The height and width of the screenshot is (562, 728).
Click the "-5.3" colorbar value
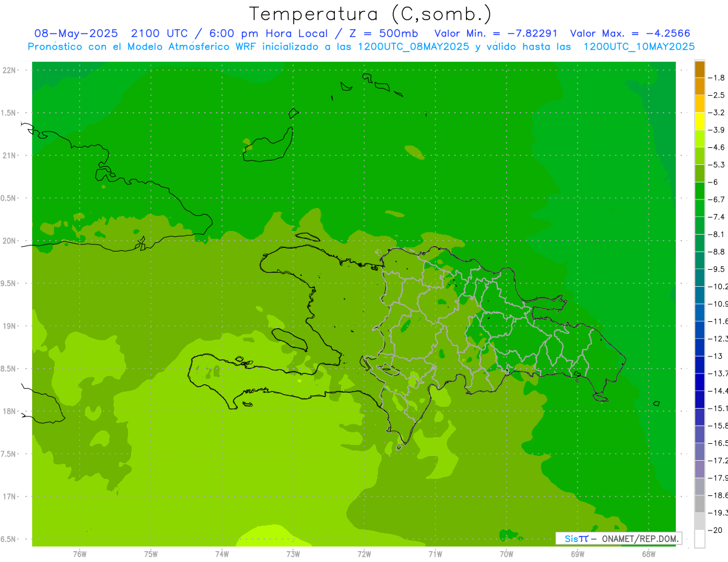716,165
